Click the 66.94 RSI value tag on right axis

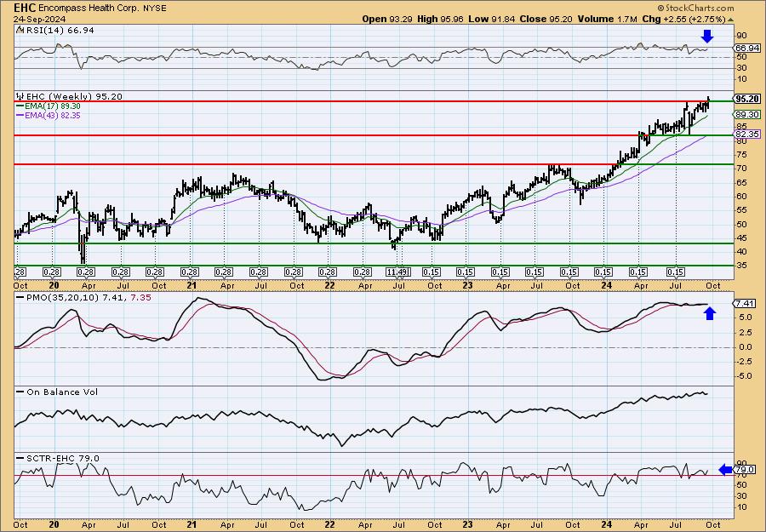(x=747, y=48)
